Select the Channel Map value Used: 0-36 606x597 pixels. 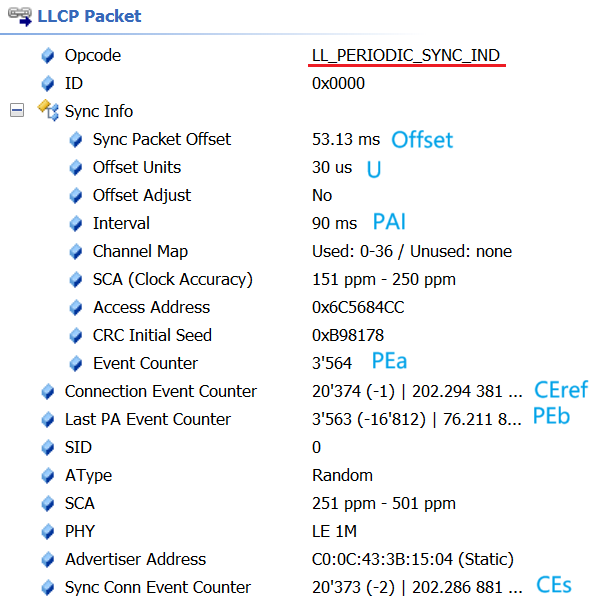click(x=412, y=252)
